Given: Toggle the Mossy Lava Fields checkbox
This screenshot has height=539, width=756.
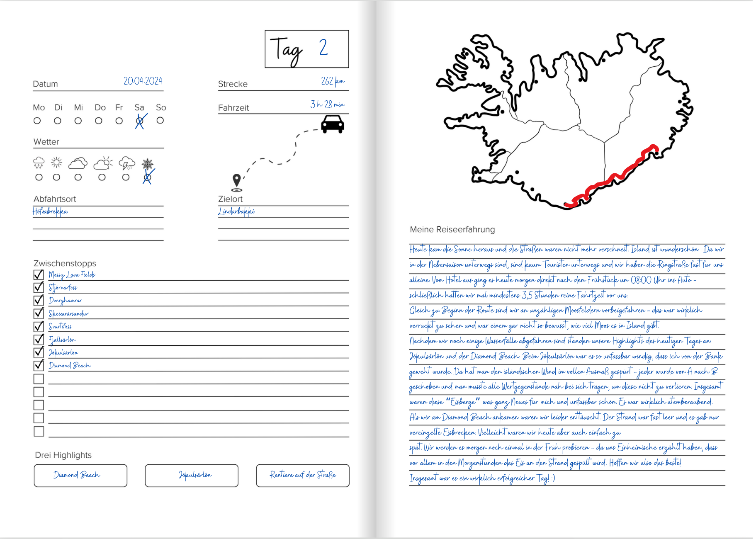Looking at the screenshot, I should pyautogui.click(x=39, y=275).
